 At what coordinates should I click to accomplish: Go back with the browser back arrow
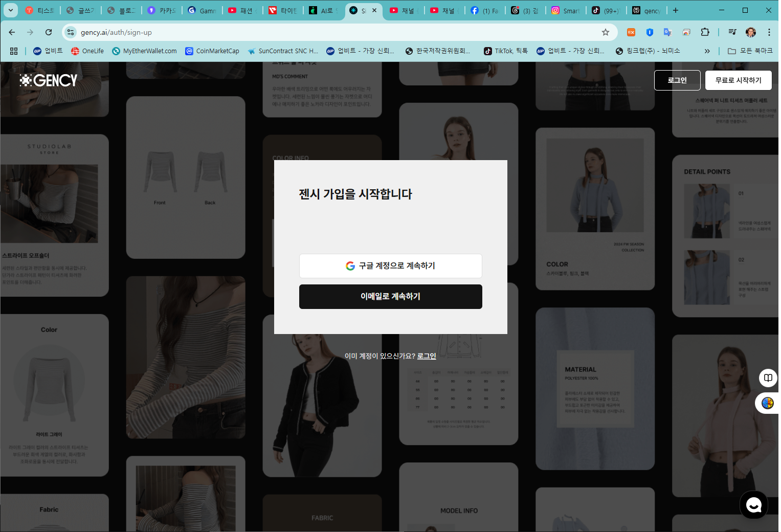(12, 32)
